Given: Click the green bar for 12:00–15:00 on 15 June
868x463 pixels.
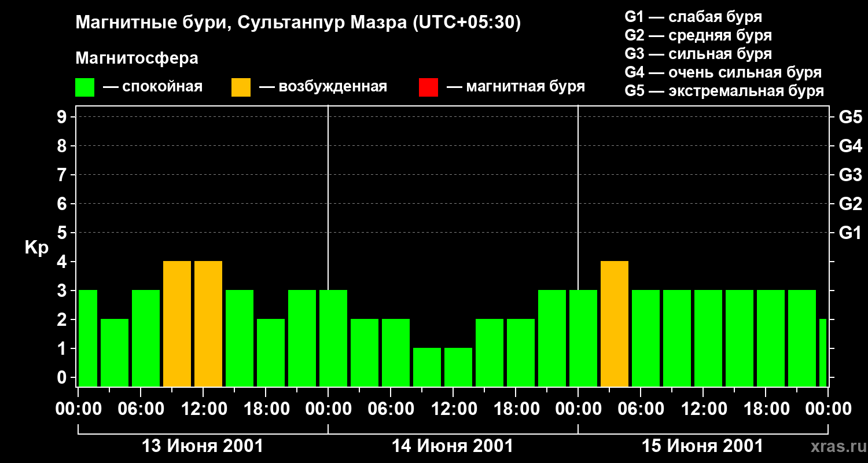Looking at the screenshot, I should (x=708, y=339).
